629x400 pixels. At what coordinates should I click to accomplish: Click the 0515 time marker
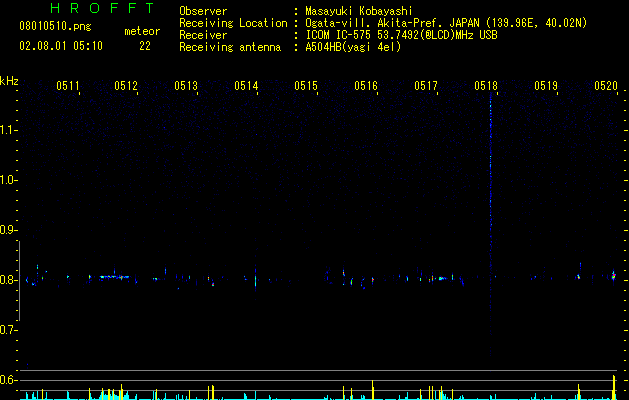tap(306, 86)
